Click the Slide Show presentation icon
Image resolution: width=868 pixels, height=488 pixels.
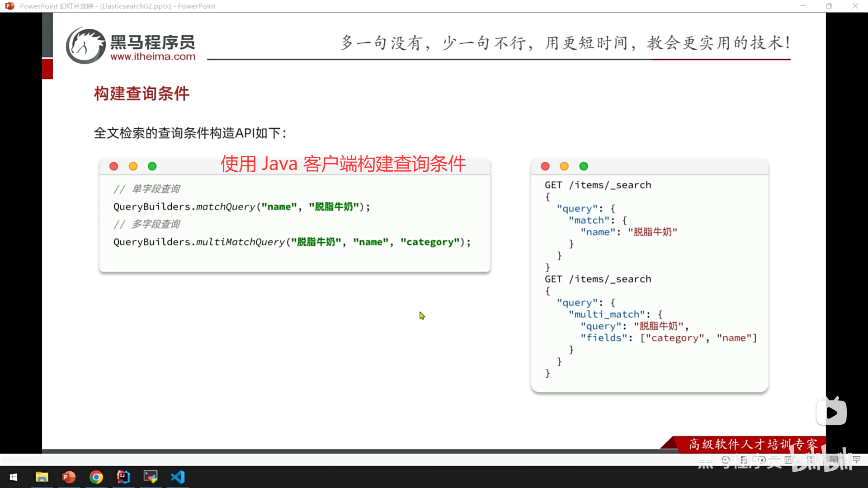tap(856, 460)
